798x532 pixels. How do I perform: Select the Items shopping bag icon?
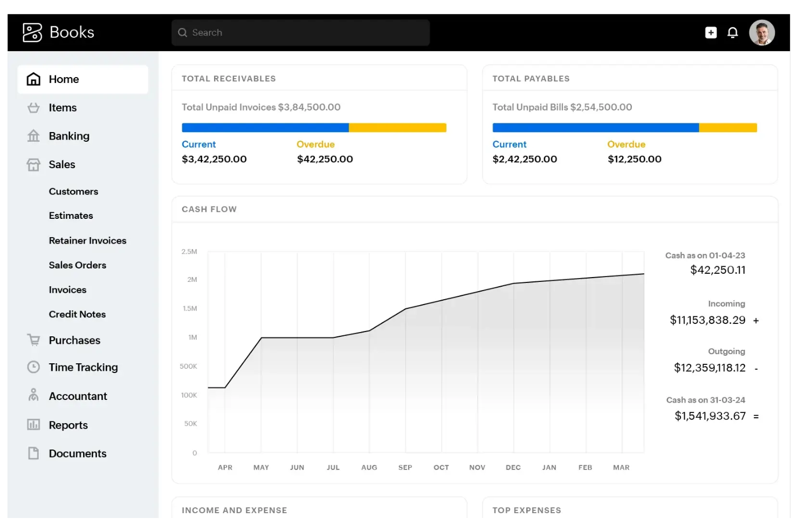33,107
